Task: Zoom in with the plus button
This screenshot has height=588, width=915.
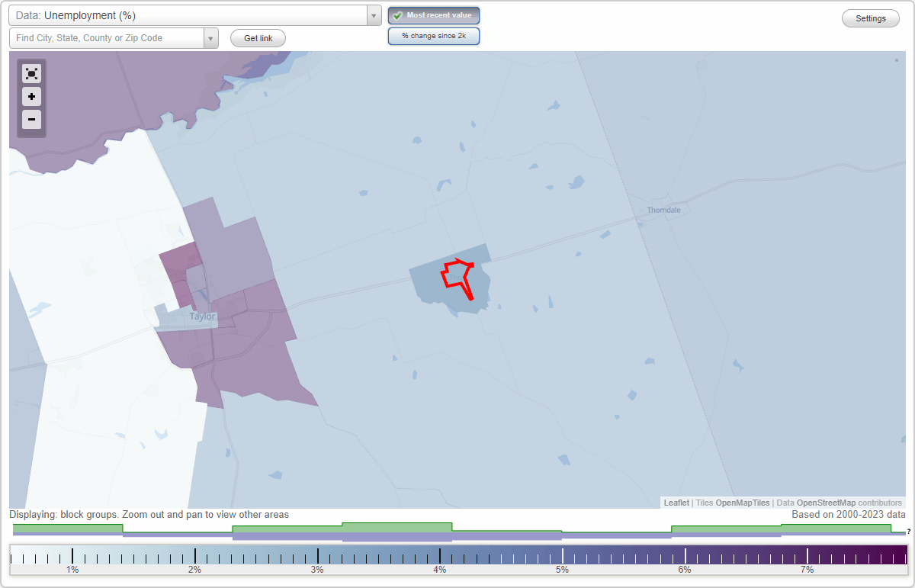Action: (x=31, y=97)
